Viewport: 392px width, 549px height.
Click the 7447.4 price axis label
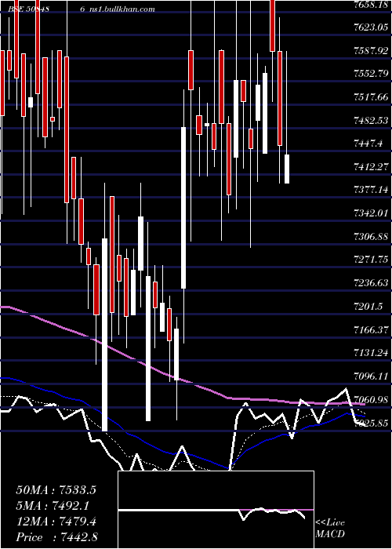369,144
